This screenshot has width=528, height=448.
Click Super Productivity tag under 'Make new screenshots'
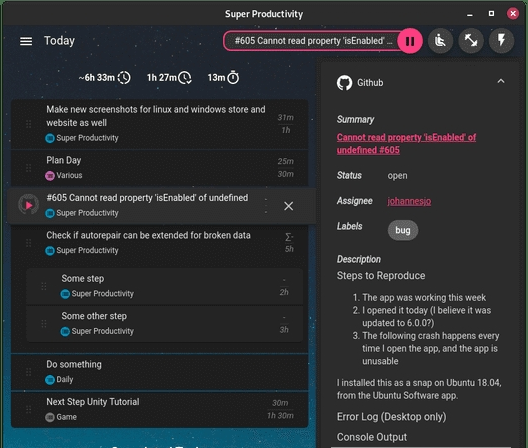coord(82,138)
